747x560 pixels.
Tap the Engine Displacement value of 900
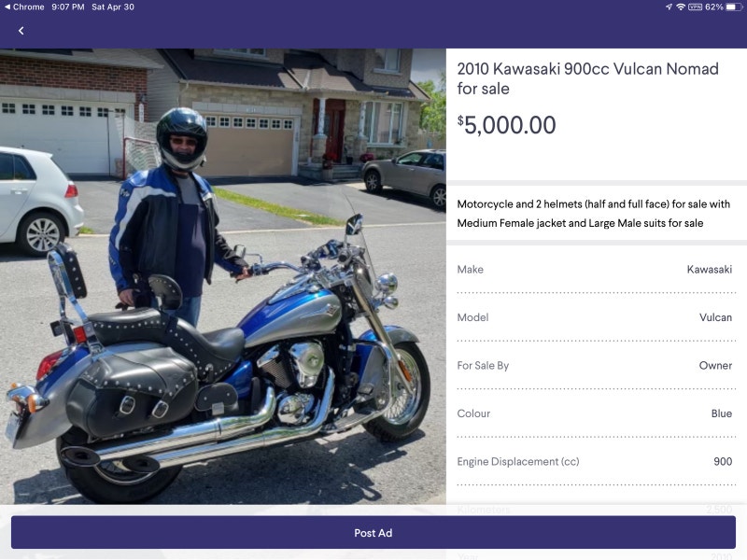[x=595, y=461]
